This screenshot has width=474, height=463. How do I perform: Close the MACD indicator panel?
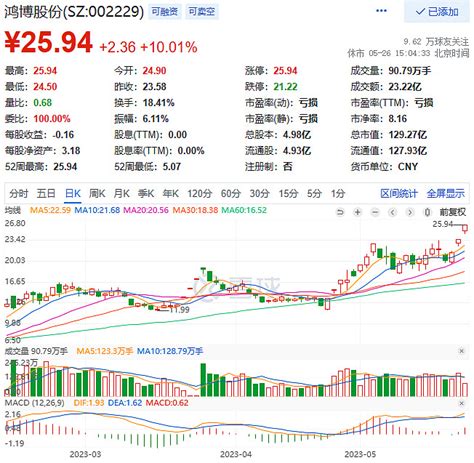point(462,403)
